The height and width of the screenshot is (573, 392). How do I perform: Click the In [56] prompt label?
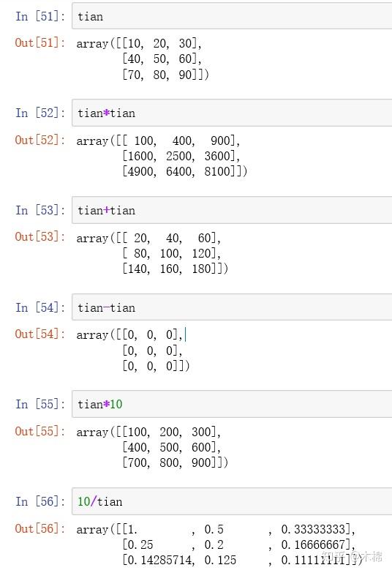[40, 501]
